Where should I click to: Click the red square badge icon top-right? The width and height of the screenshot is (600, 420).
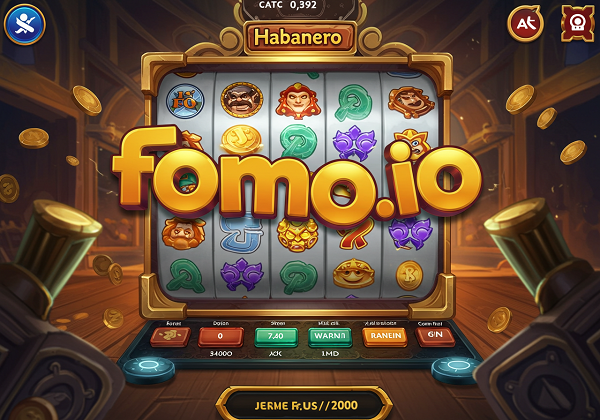(x=577, y=24)
